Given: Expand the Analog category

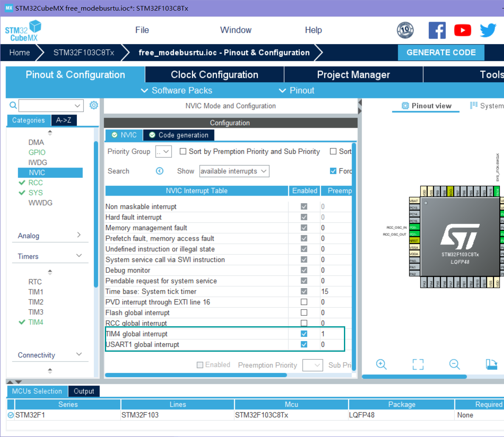Looking at the screenshot, I should (79, 235).
